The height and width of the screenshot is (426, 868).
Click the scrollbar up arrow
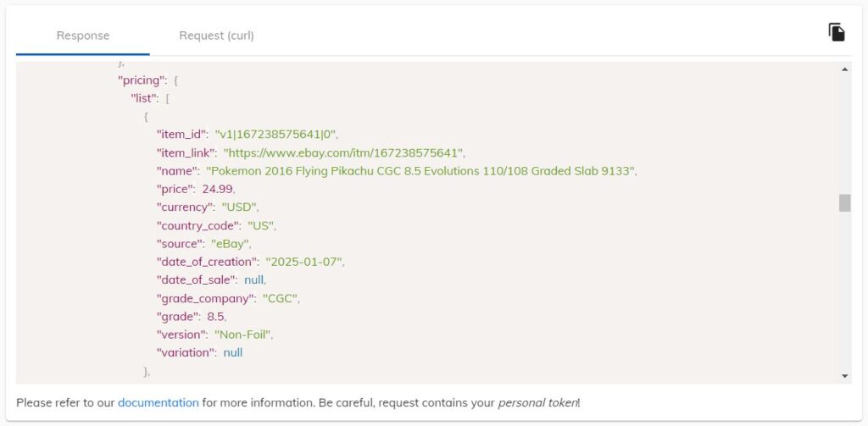pos(845,69)
